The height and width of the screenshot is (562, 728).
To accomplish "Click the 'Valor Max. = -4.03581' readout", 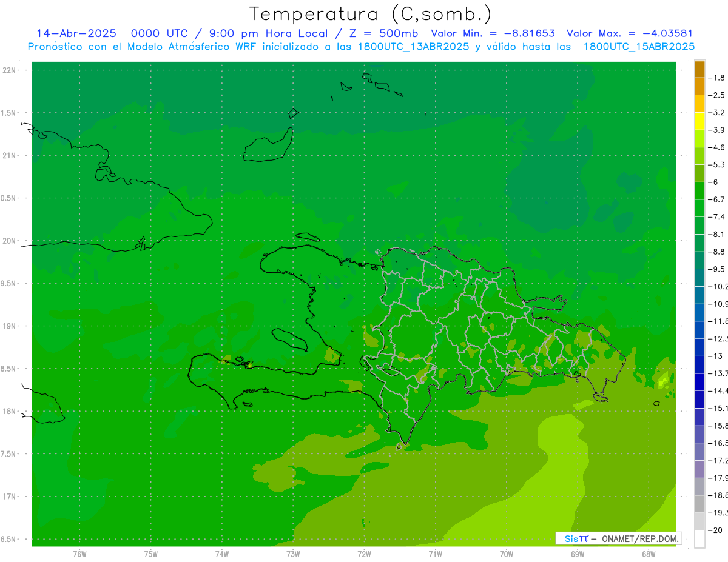I will [630, 33].
